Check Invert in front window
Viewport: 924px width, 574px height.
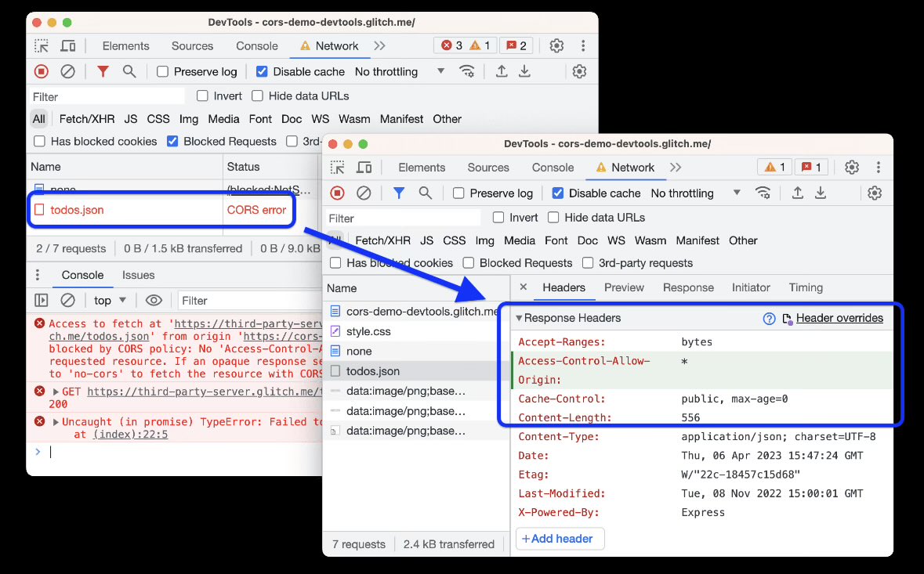point(498,218)
